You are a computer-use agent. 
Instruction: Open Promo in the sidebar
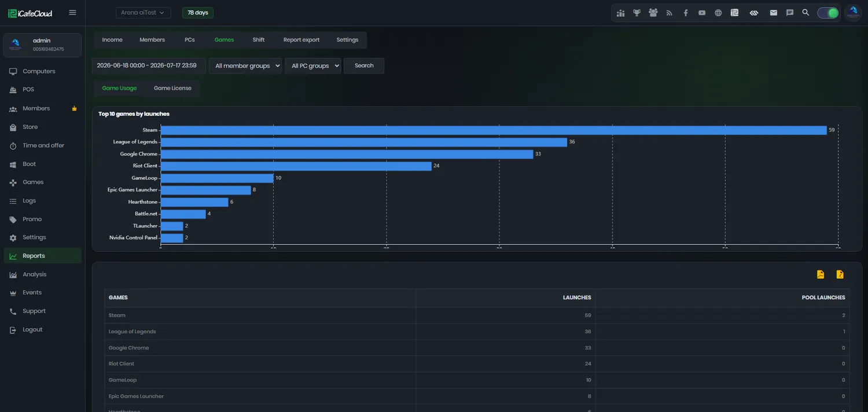(42, 219)
